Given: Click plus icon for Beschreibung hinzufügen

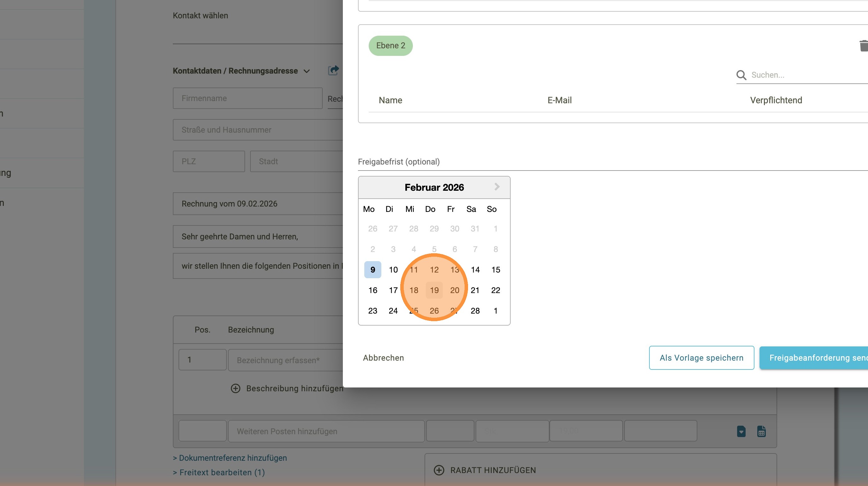Looking at the screenshot, I should [236, 388].
